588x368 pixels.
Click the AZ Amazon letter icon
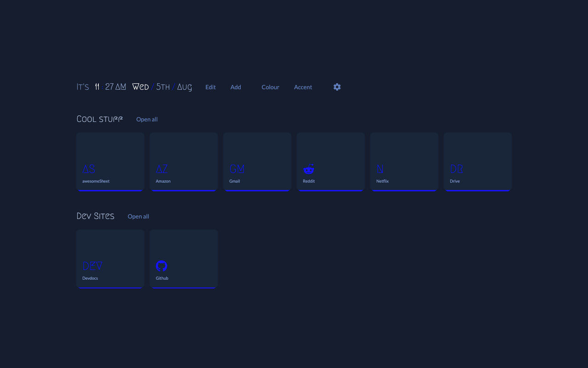pyautogui.click(x=162, y=169)
